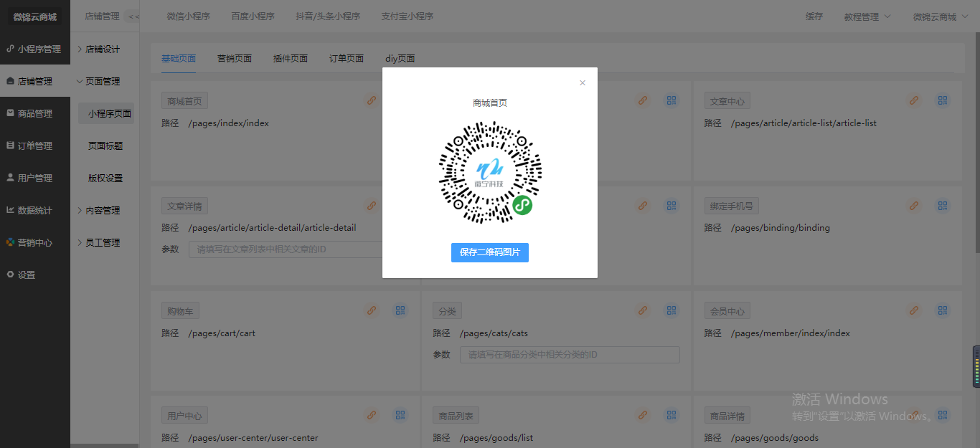Copy link icon on 文章详情 card
980x448 pixels.
(372, 206)
